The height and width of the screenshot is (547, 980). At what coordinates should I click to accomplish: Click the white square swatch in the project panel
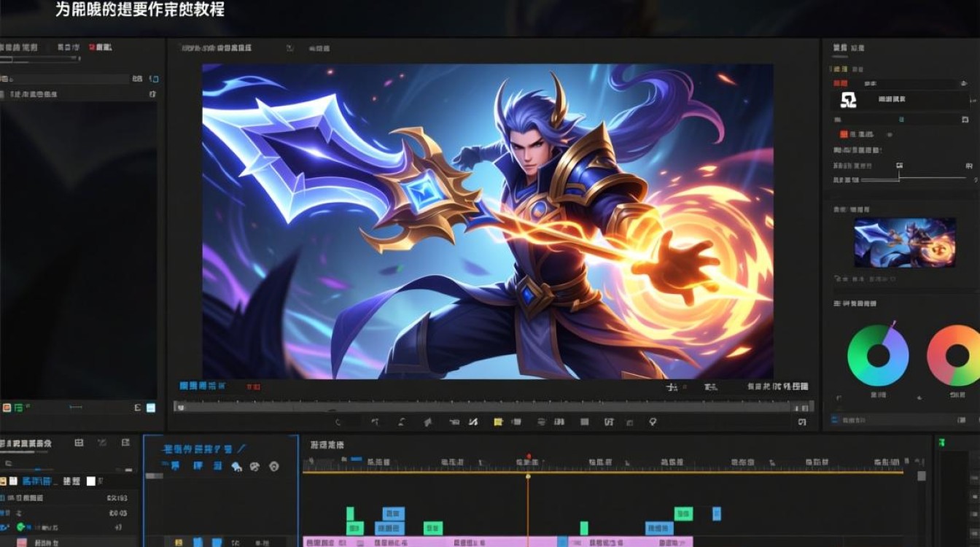pos(91,481)
